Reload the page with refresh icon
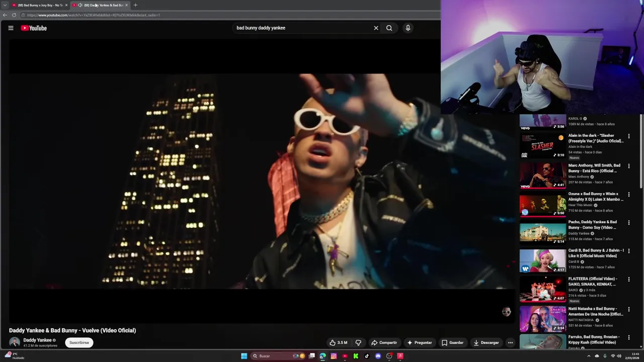 pyautogui.click(x=14, y=15)
